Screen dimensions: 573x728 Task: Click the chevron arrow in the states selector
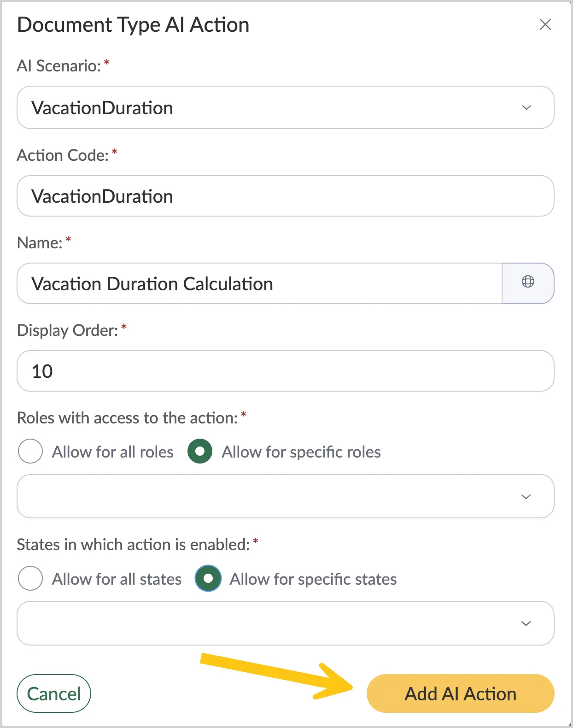526,623
